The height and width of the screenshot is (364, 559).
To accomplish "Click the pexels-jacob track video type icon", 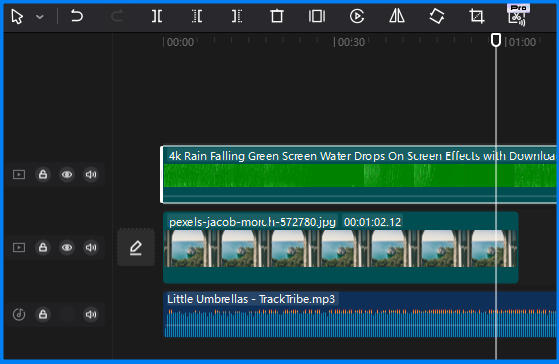I will 19,247.
